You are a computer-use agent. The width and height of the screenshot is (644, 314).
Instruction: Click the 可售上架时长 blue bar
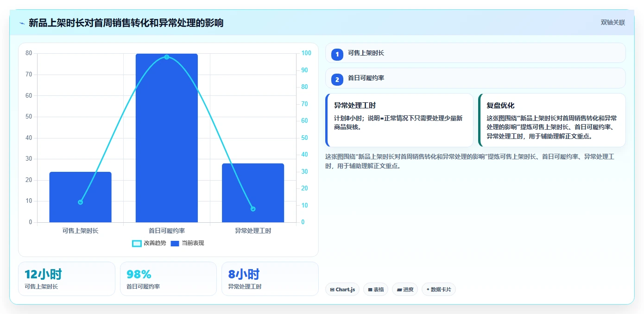click(x=81, y=197)
